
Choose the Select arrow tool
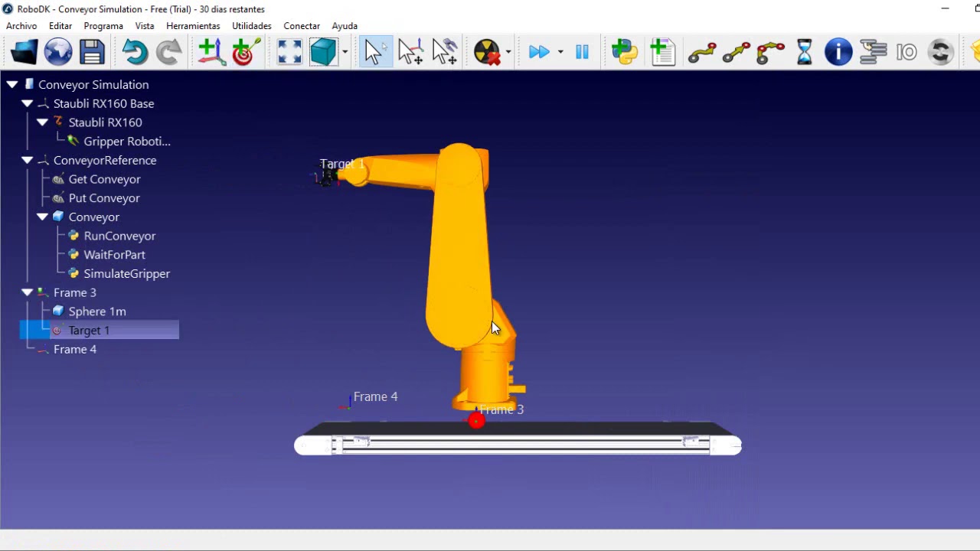coord(374,52)
